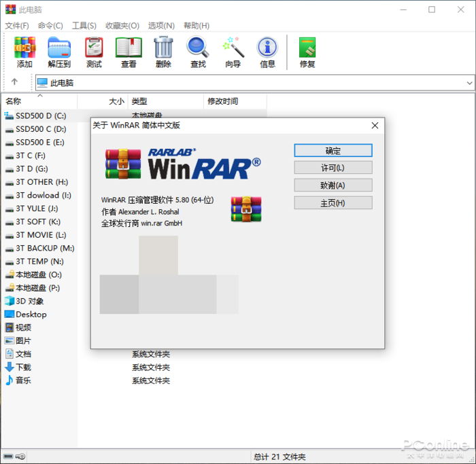476x464 pixels.
Task: Click WinRAR app icon in title bar
Action: 10,10
